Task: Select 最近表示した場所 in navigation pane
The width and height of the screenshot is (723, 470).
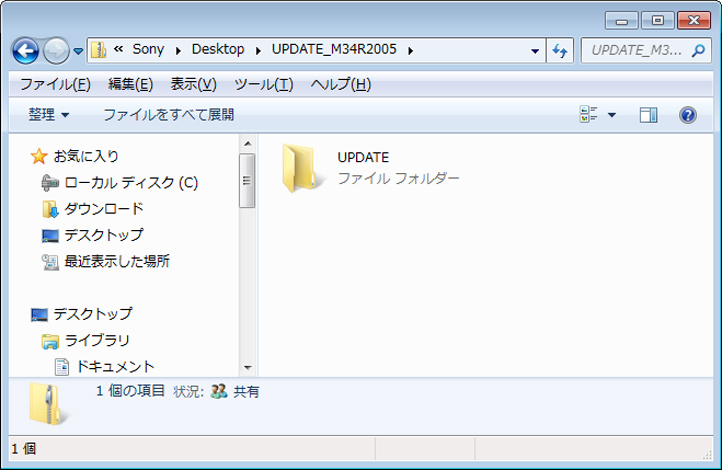Action: [x=117, y=261]
